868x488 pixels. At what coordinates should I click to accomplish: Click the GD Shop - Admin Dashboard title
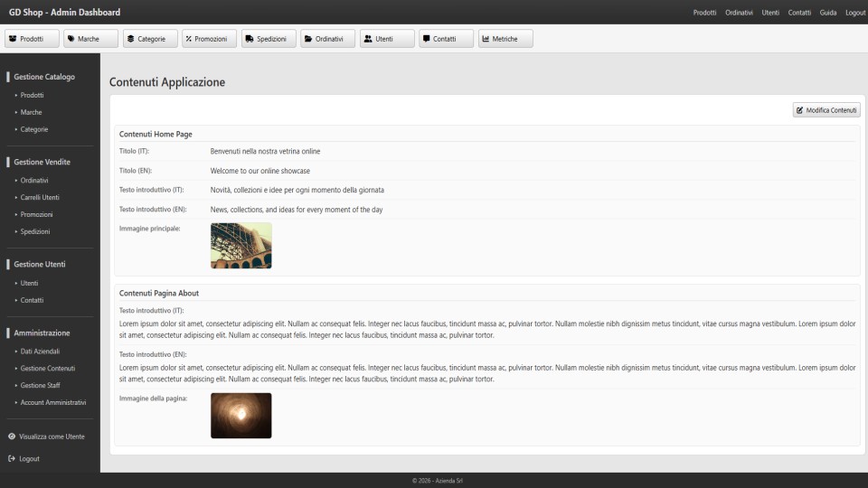click(64, 12)
